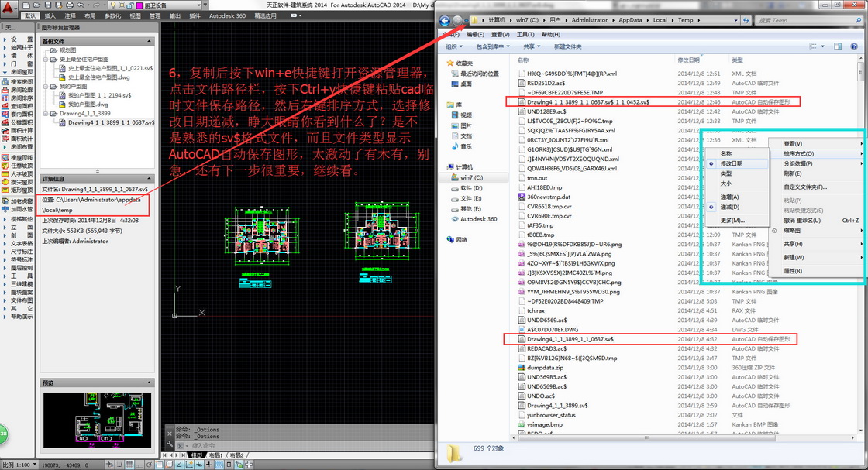The image size is (868, 470).
Task: Switch to the 输出 ribbon tab
Action: tap(175, 16)
